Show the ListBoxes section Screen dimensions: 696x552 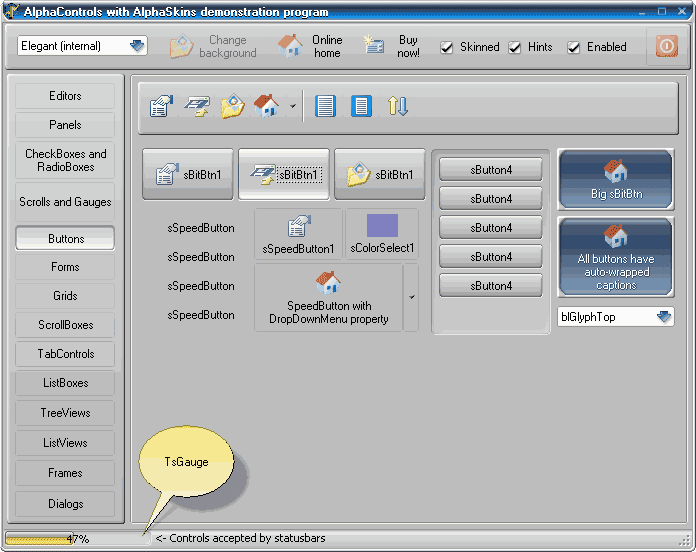click(x=65, y=383)
